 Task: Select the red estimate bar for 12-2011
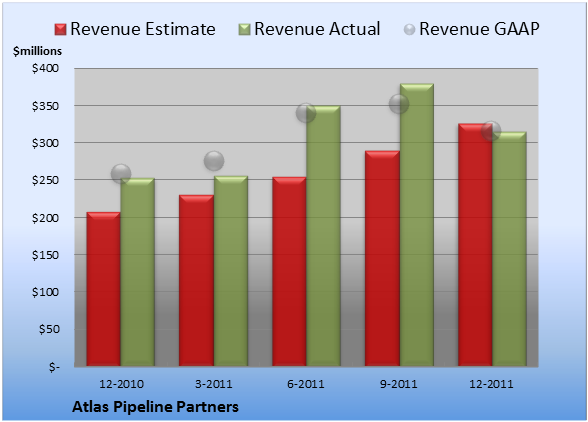point(475,245)
